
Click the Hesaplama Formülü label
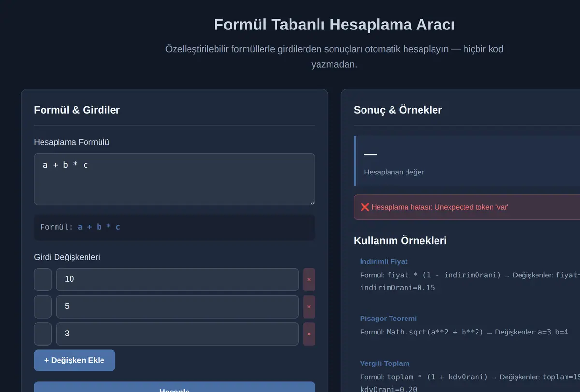point(72,142)
